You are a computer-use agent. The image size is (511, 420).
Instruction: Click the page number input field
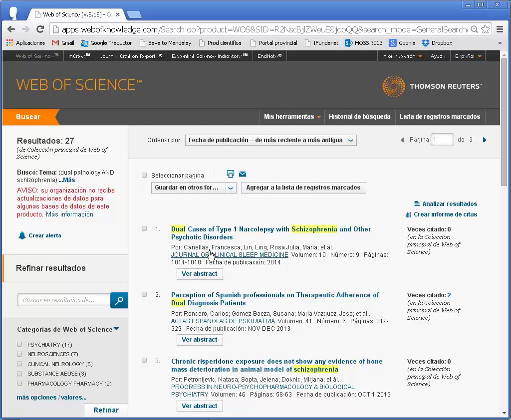pyautogui.click(x=442, y=140)
